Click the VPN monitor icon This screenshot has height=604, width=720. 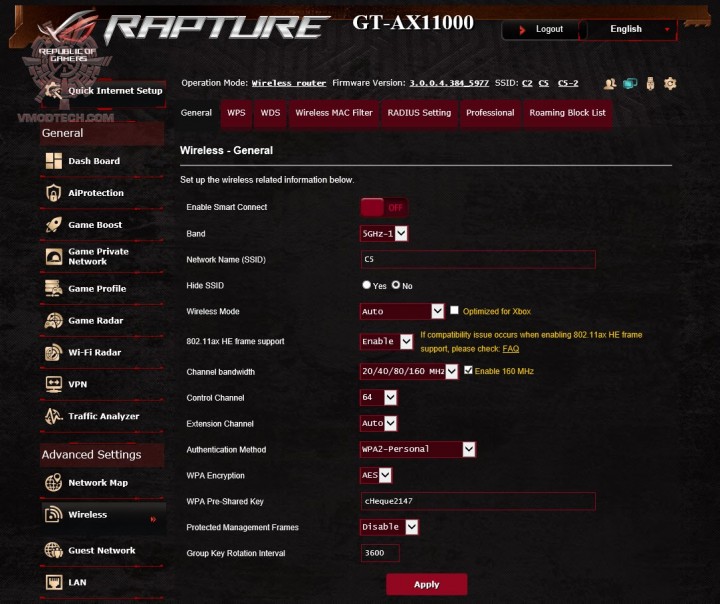click(x=54, y=384)
